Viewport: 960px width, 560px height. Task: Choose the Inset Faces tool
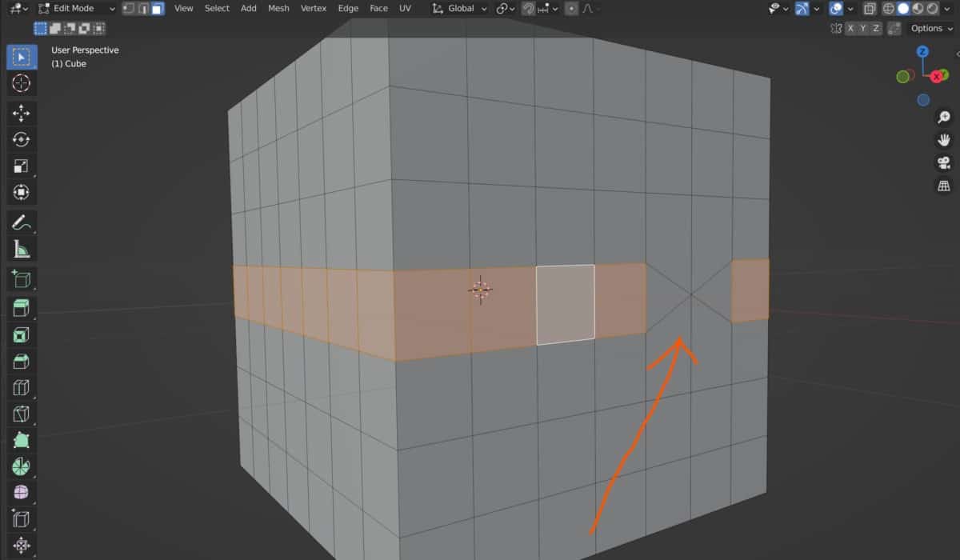[22, 334]
